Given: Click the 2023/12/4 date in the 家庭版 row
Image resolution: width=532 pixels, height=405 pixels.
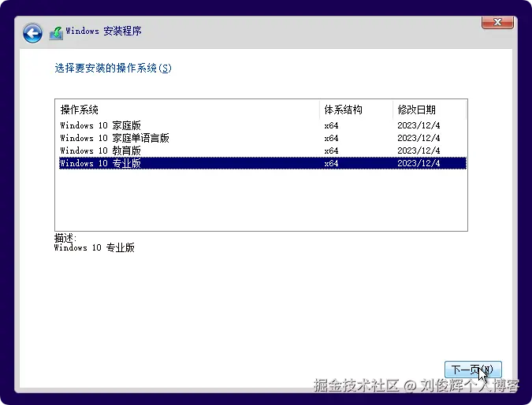Looking at the screenshot, I should (419, 125).
